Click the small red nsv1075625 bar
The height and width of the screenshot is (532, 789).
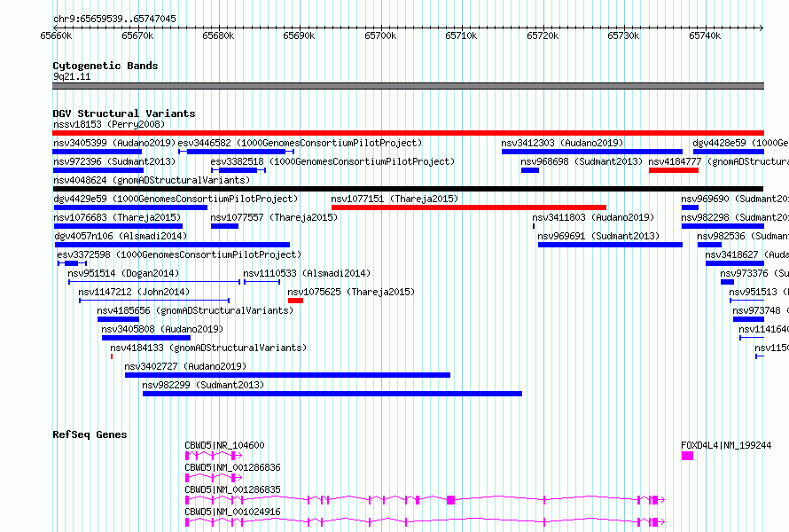click(x=295, y=301)
